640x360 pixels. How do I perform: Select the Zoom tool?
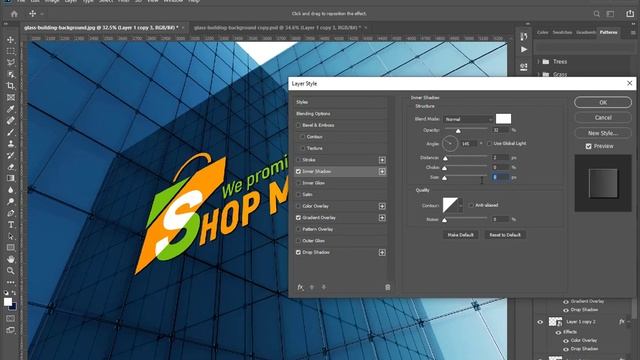11,271
